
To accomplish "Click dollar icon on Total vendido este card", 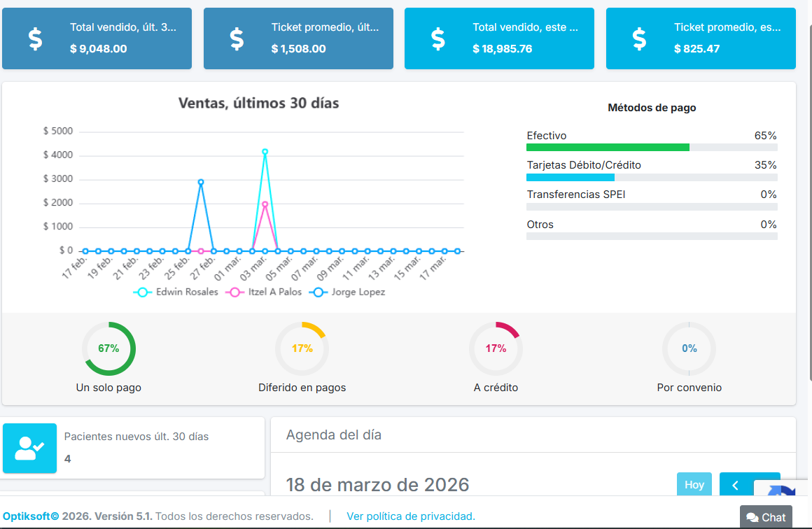I will pos(437,38).
